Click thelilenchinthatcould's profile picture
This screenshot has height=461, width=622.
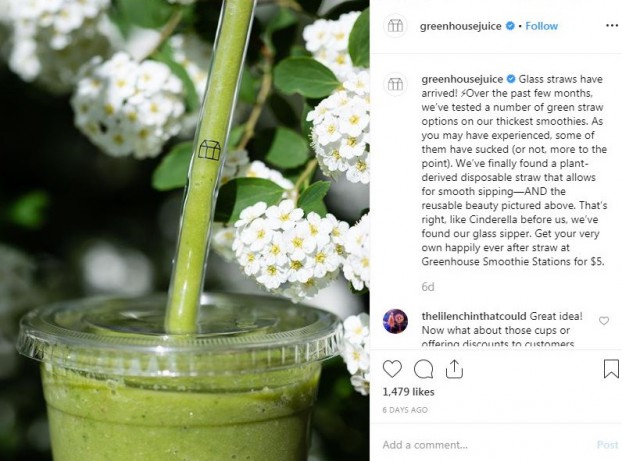click(395, 321)
